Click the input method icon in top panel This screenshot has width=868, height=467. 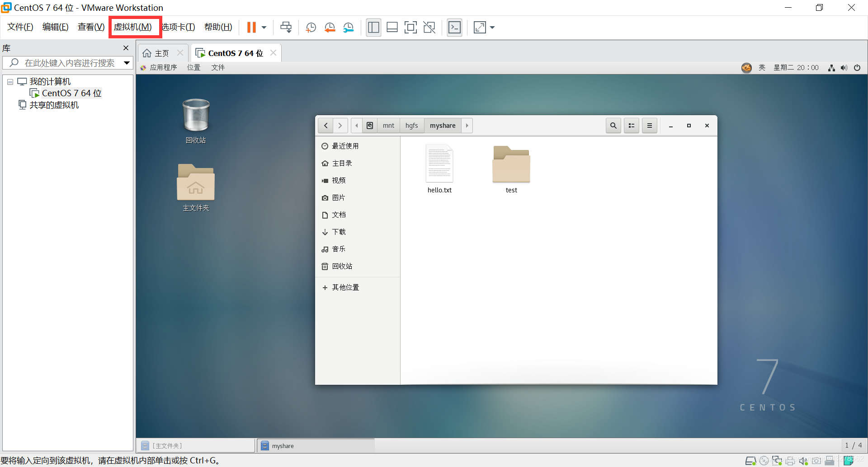pos(746,68)
